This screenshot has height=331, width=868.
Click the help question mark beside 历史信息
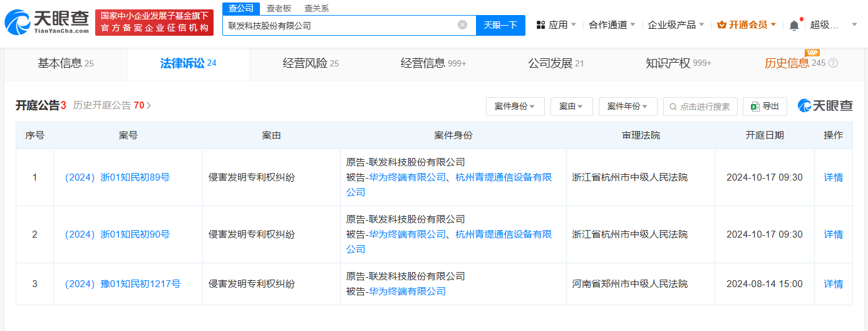click(833, 63)
